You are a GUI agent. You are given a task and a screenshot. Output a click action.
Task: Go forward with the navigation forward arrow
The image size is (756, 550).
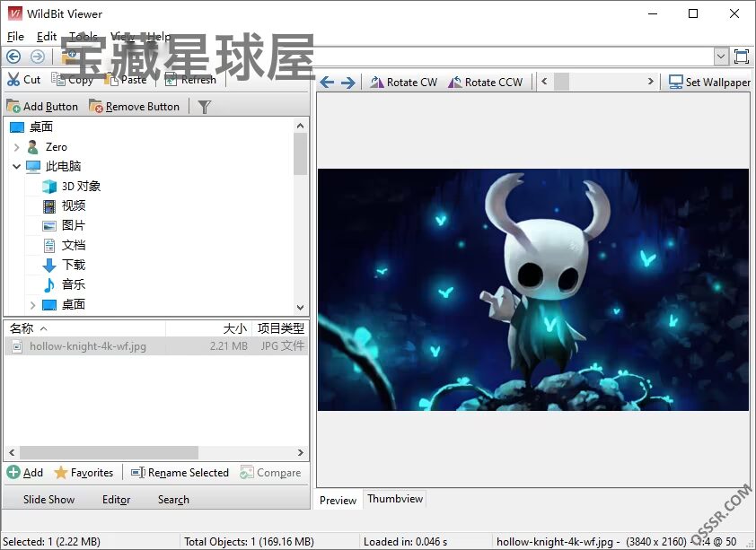point(37,57)
